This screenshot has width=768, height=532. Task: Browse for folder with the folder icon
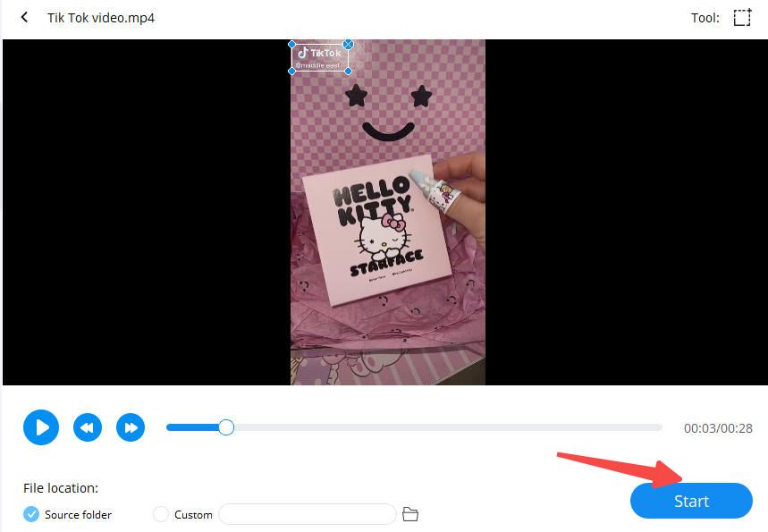(x=410, y=514)
